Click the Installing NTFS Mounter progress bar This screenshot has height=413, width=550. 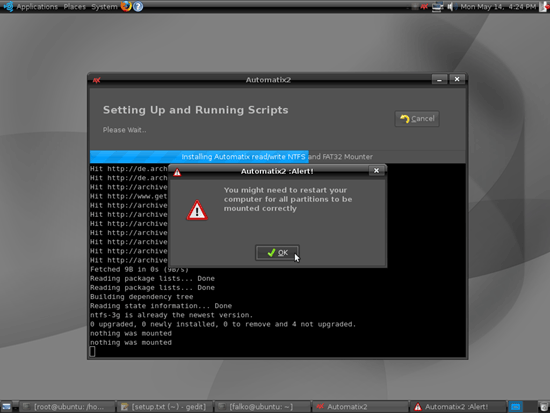(x=277, y=157)
